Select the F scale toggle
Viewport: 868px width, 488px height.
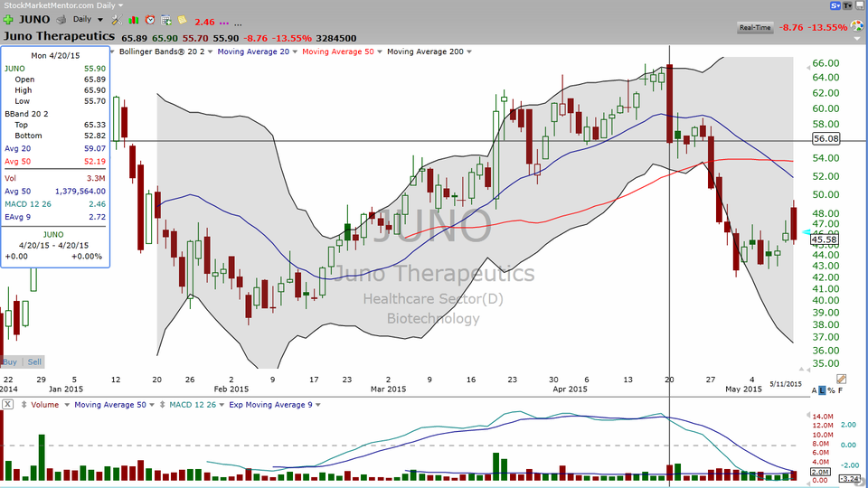coord(840,390)
